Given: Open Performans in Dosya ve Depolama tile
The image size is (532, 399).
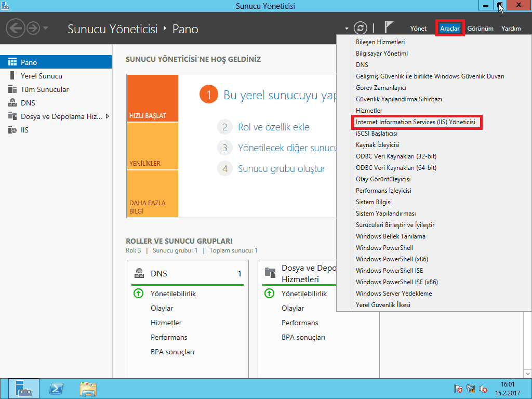Looking at the screenshot, I should (x=300, y=323).
